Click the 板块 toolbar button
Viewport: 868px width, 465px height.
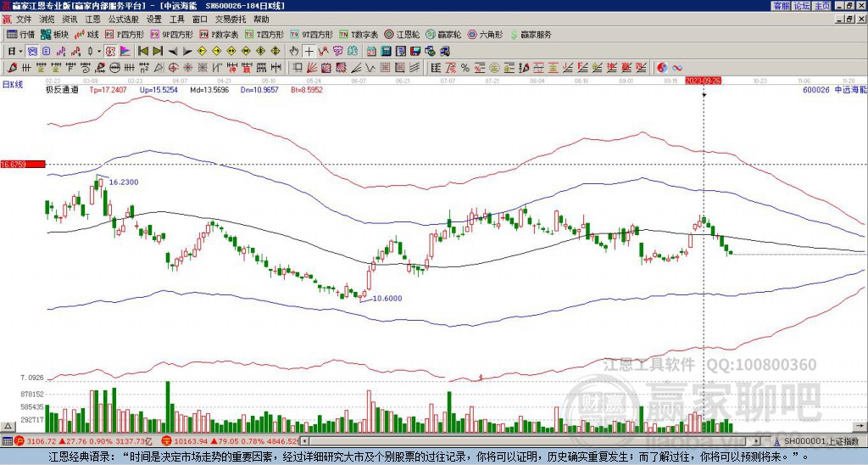[54, 34]
